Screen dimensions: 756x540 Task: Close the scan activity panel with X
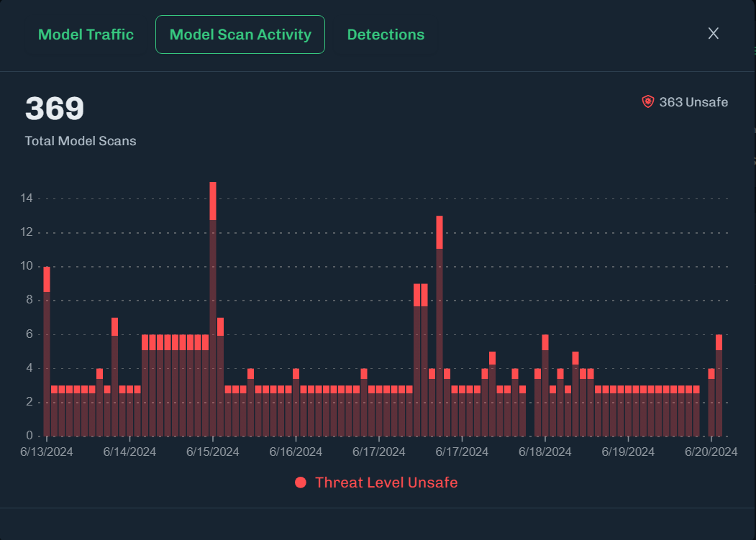click(714, 34)
